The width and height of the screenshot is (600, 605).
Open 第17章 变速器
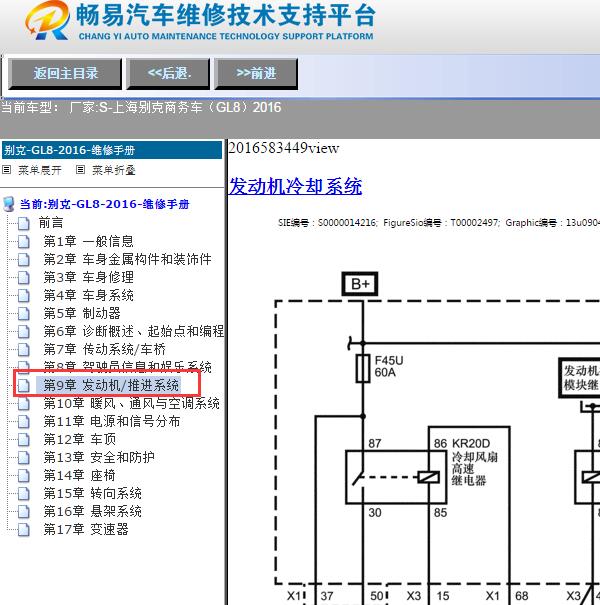(86, 529)
